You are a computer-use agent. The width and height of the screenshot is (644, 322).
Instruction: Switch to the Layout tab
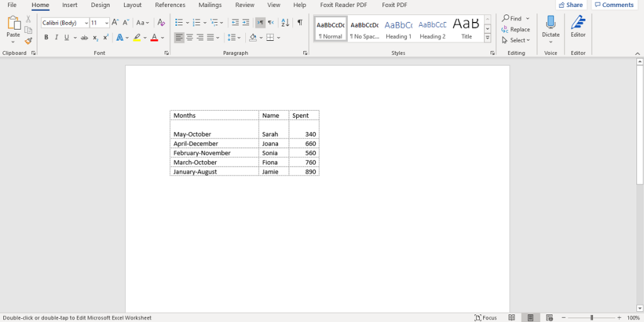pos(132,5)
